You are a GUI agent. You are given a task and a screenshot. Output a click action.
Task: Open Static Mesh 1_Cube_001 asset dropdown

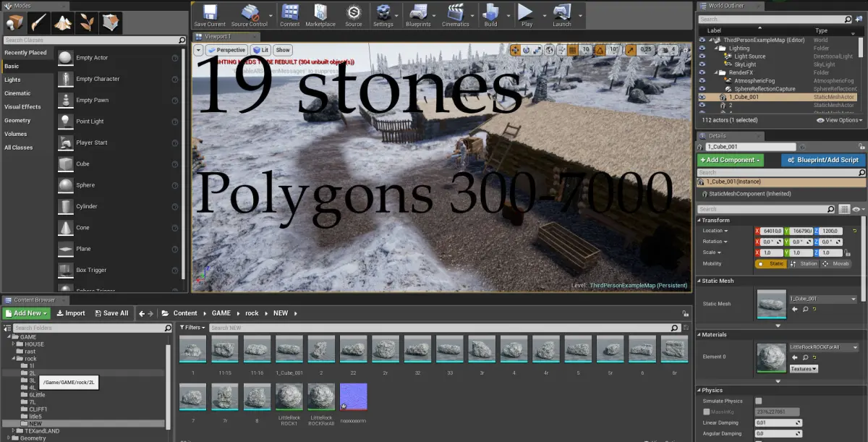pyautogui.click(x=822, y=298)
